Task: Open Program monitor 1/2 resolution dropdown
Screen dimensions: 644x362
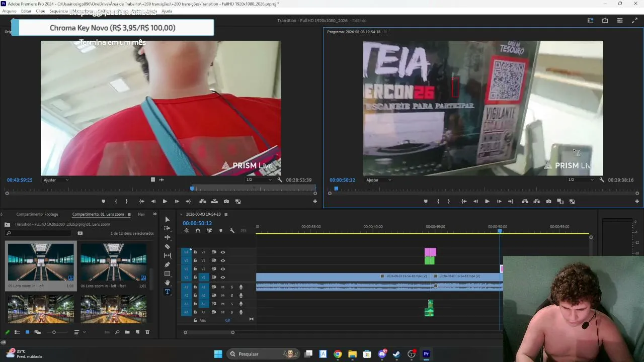Action: coord(581,180)
